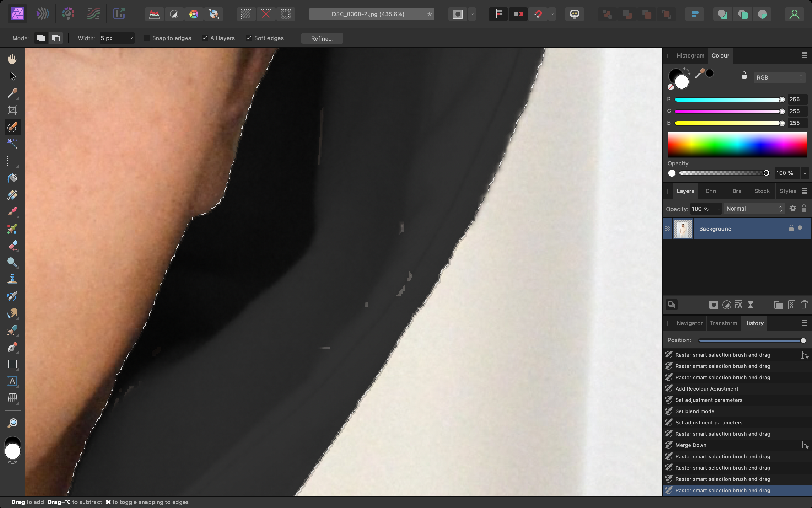Screen dimensions: 812x508
Task: Select the Pen tool
Action: (x=12, y=347)
